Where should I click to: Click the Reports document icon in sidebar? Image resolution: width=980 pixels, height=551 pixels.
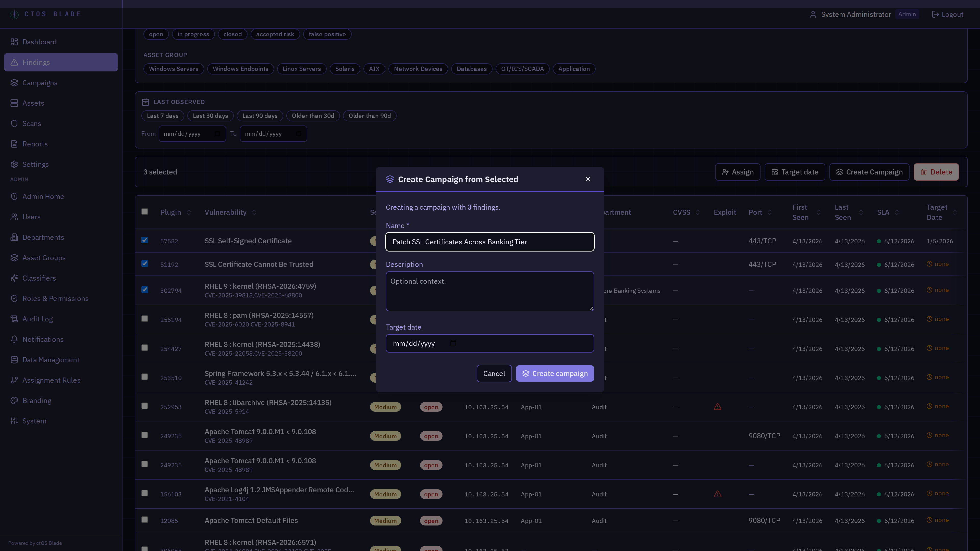pos(14,144)
